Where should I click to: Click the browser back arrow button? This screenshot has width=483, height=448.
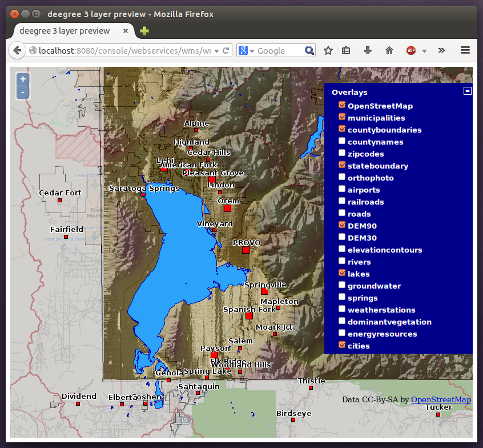coord(17,51)
